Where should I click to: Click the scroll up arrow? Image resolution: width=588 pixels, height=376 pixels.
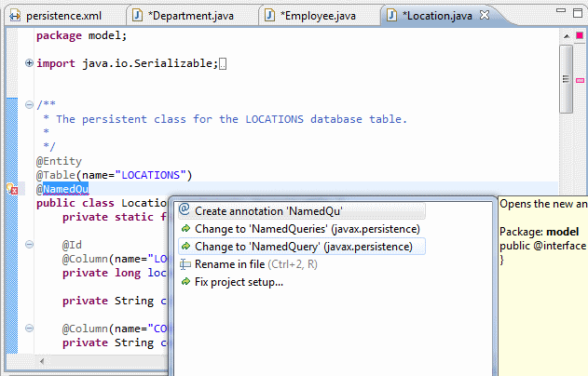[567, 36]
